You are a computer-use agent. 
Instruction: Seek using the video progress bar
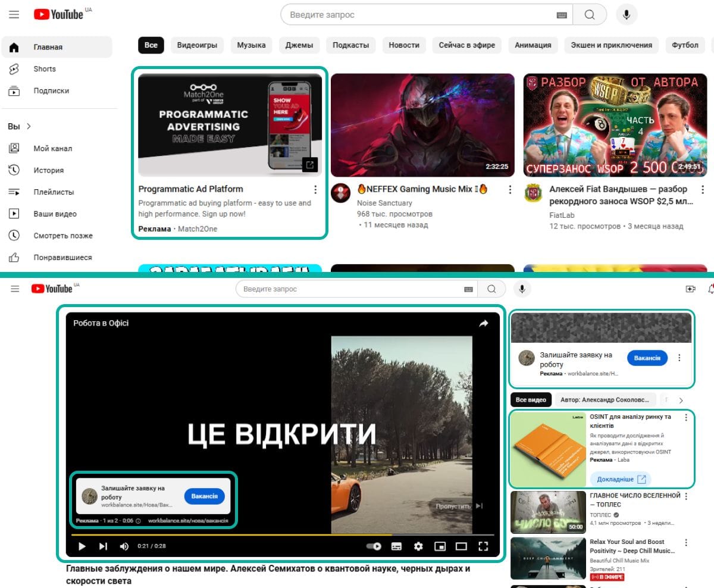pyautogui.click(x=283, y=534)
